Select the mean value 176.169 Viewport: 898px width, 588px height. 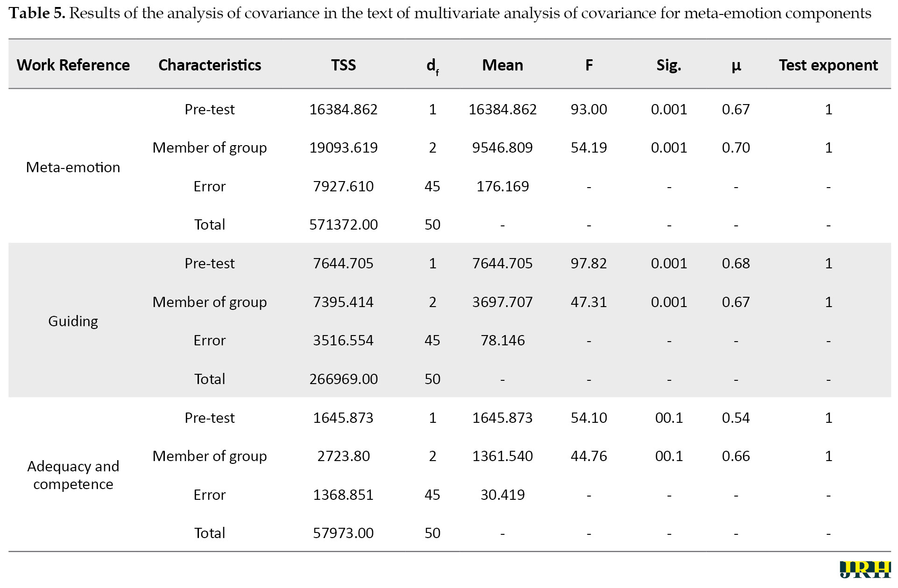coord(502,186)
